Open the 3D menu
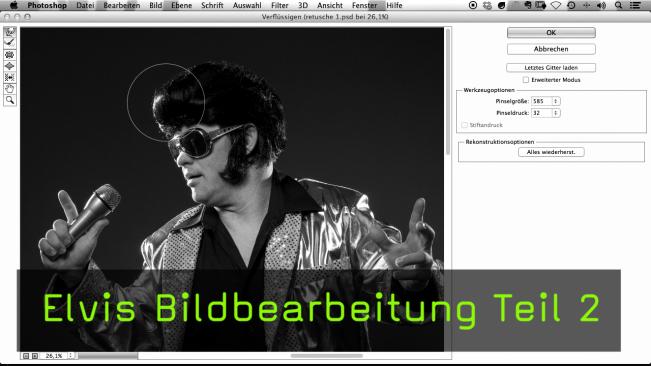This screenshot has height=366, width=651. point(303,5)
